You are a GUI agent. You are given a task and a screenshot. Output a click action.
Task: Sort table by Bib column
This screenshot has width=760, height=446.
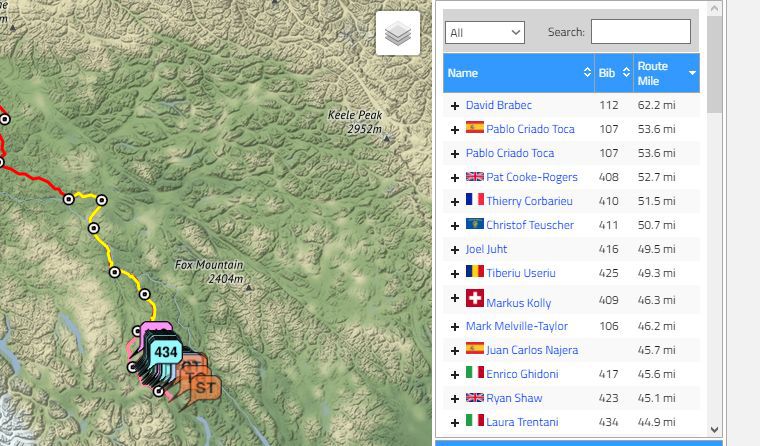point(613,73)
